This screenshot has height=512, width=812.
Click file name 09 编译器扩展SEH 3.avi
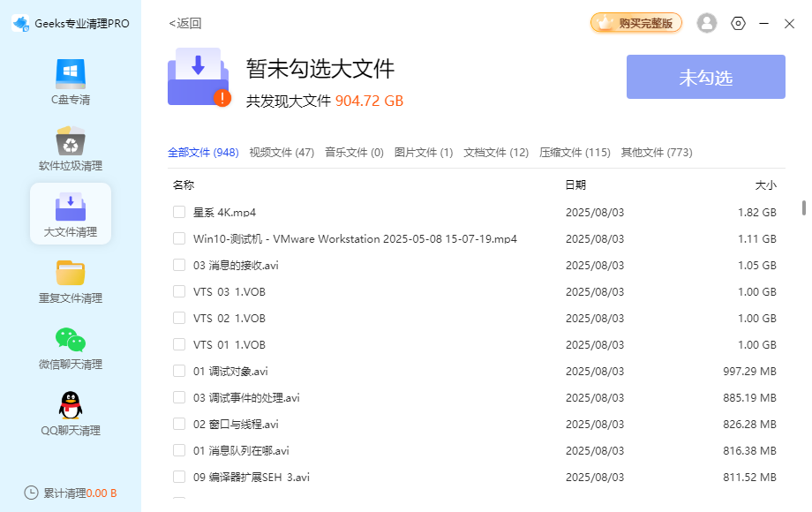252,477
